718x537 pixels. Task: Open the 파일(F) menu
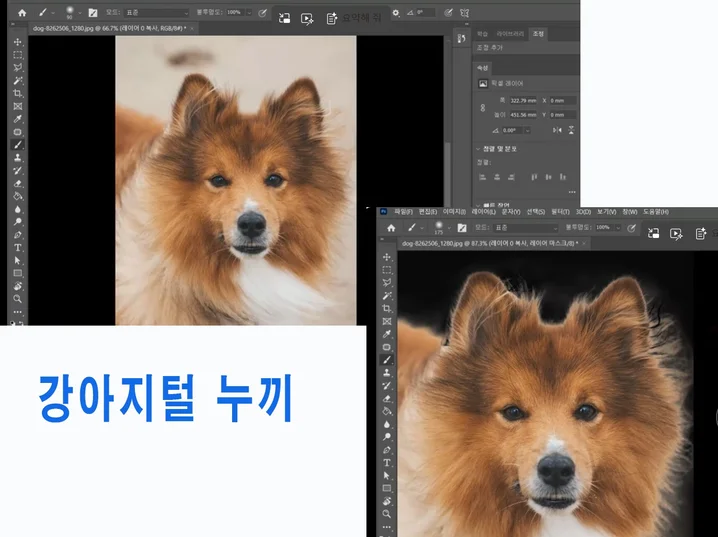pyautogui.click(x=403, y=212)
